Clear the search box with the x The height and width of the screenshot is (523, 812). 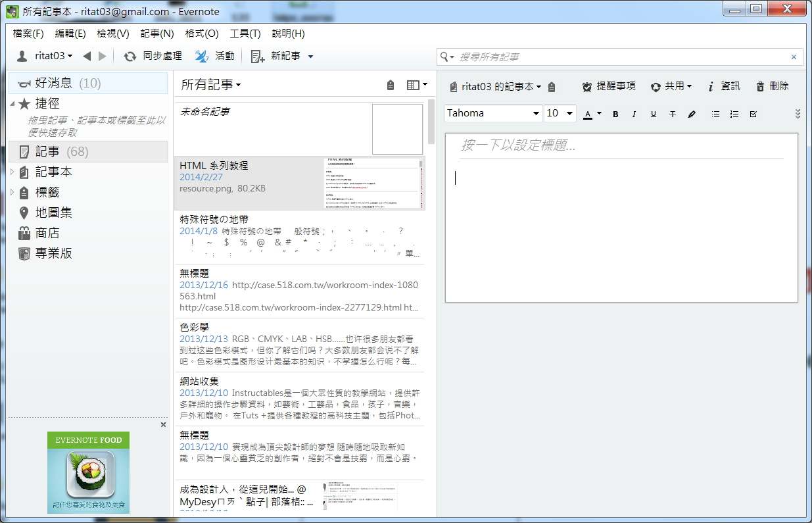794,57
